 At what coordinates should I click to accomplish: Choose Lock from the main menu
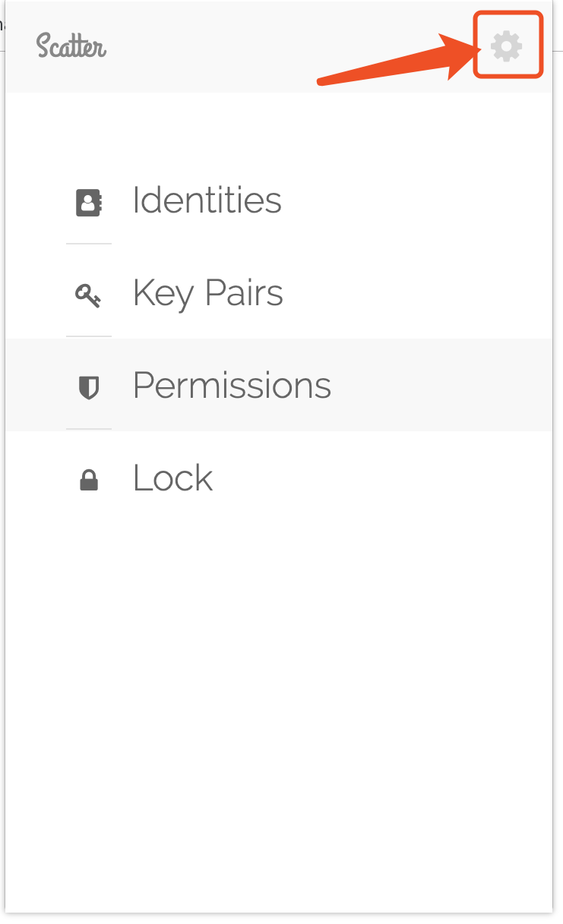(279, 478)
